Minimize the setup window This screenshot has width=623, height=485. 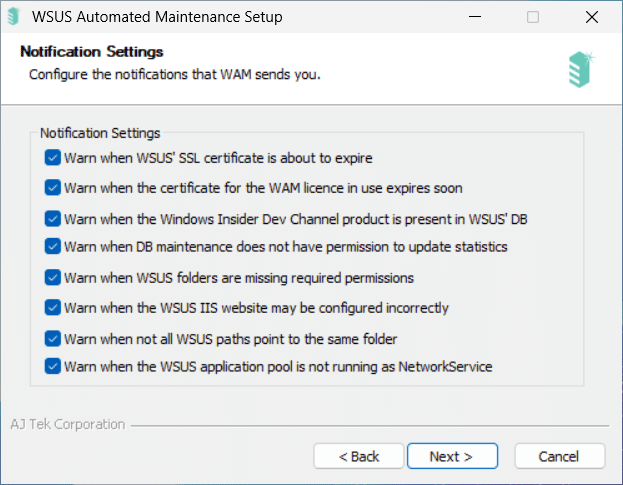(475, 17)
